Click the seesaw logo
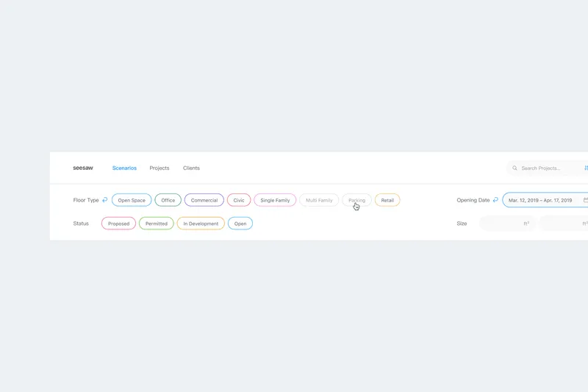The image size is (588, 392). click(83, 168)
